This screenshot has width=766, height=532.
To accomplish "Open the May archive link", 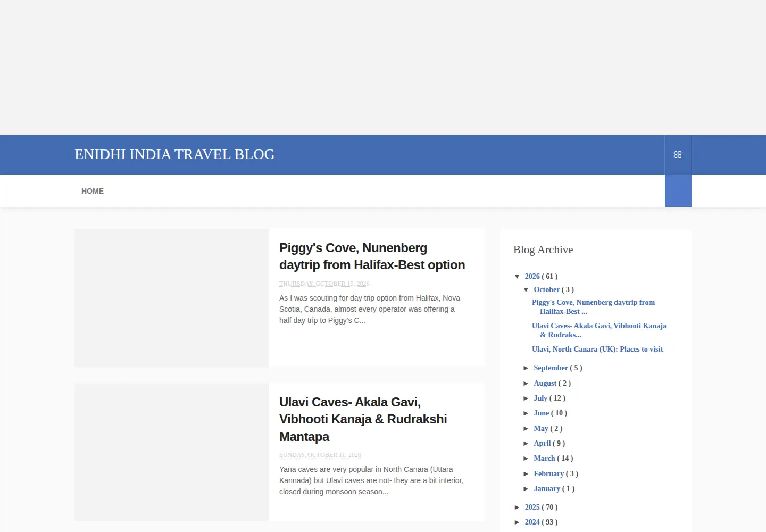I will click(x=541, y=428).
